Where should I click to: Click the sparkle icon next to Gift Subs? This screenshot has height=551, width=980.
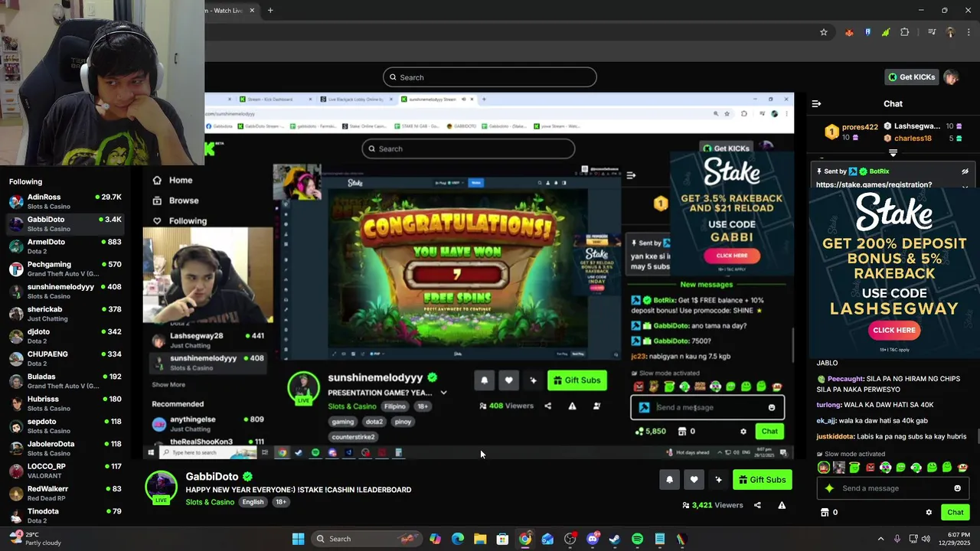coord(718,480)
